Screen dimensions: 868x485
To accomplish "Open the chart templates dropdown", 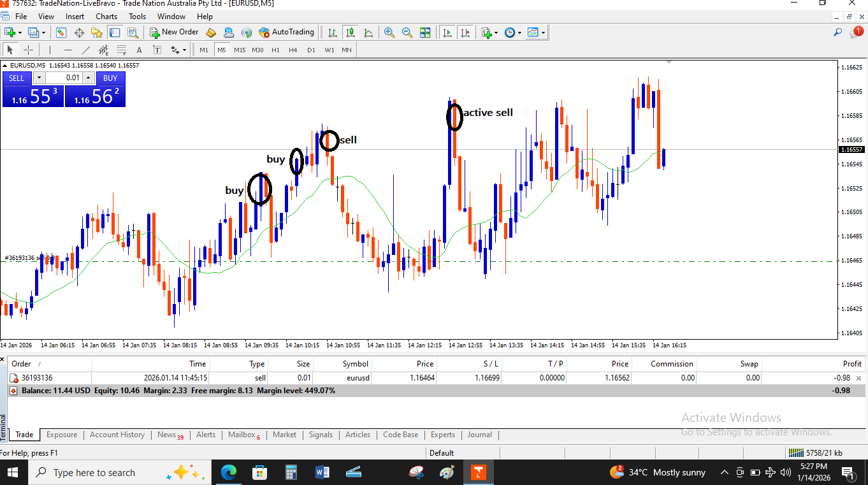I will coord(536,33).
